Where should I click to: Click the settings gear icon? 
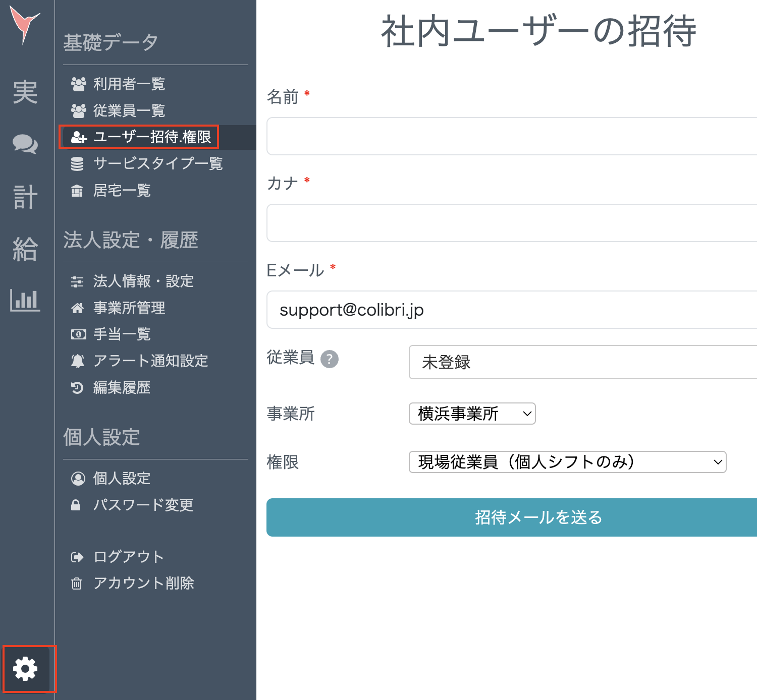click(25, 670)
